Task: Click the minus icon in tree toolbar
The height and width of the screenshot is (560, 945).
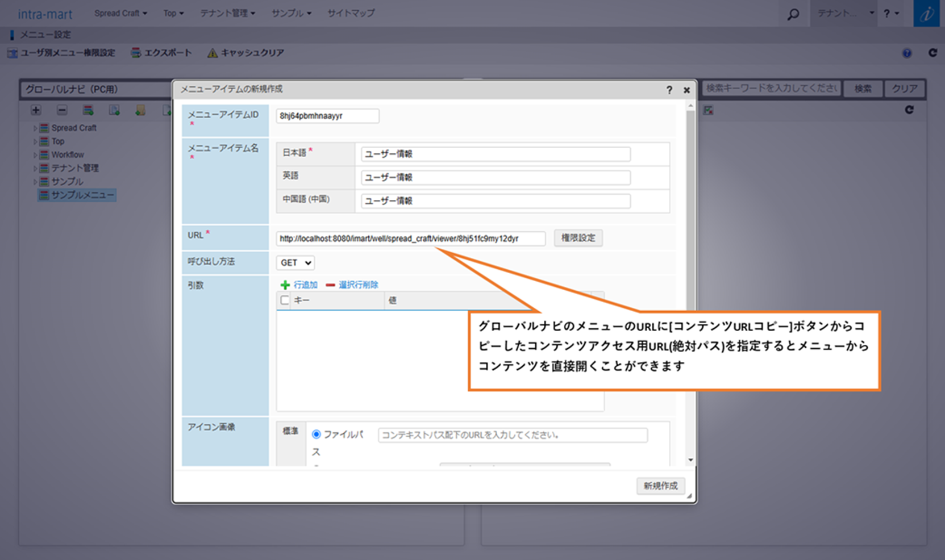Action: pos(62,110)
